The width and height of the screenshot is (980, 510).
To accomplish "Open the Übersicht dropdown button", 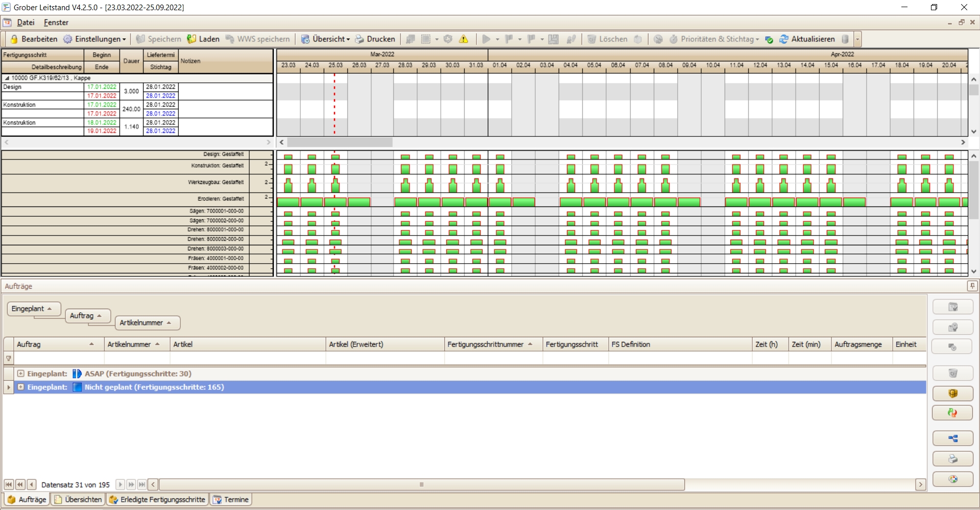I will pyautogui.click(x=326, y=39).
